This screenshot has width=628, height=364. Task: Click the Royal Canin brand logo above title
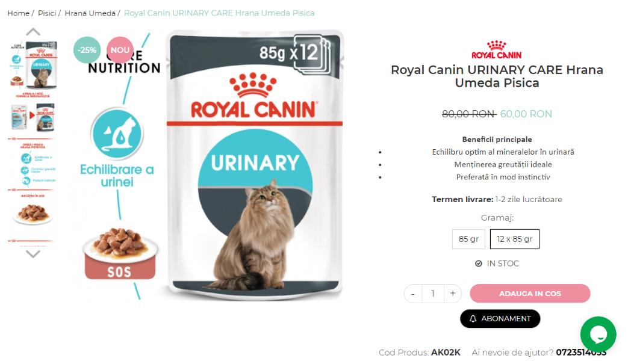[497, 50]
